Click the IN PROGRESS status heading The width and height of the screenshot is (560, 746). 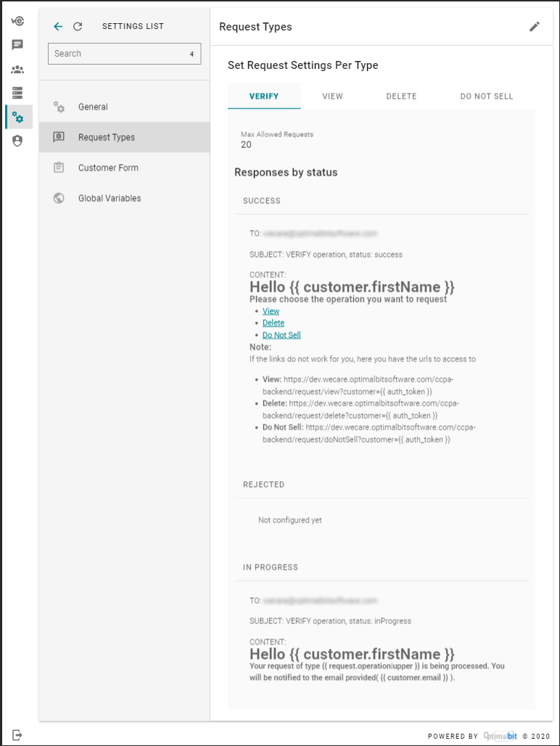click(271, 567)
